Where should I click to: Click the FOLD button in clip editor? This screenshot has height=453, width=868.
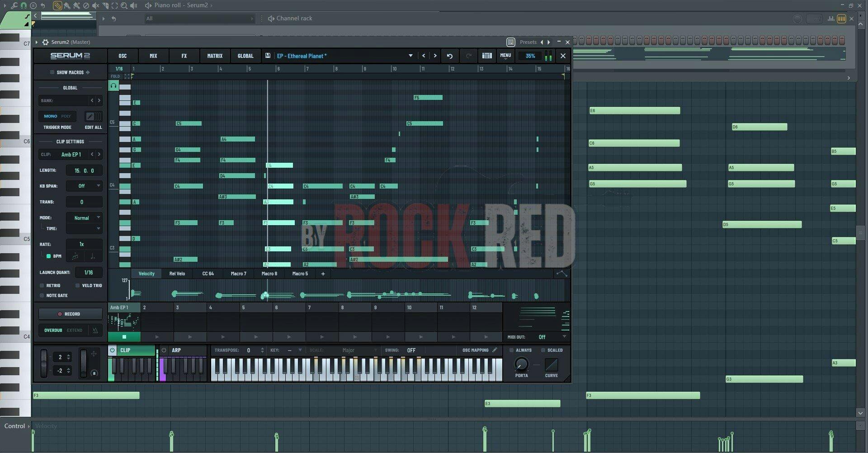(115, 76)
